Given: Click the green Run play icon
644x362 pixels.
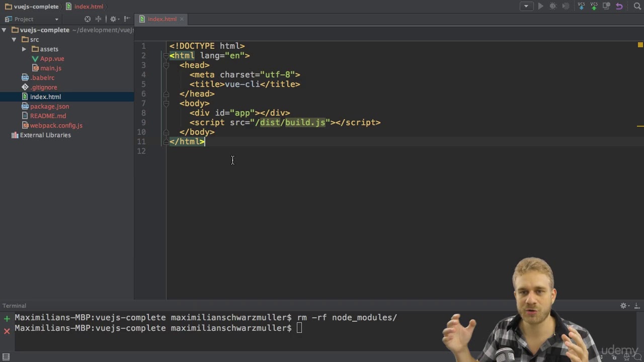Looking at the screenshot, I should click(541, 7).
